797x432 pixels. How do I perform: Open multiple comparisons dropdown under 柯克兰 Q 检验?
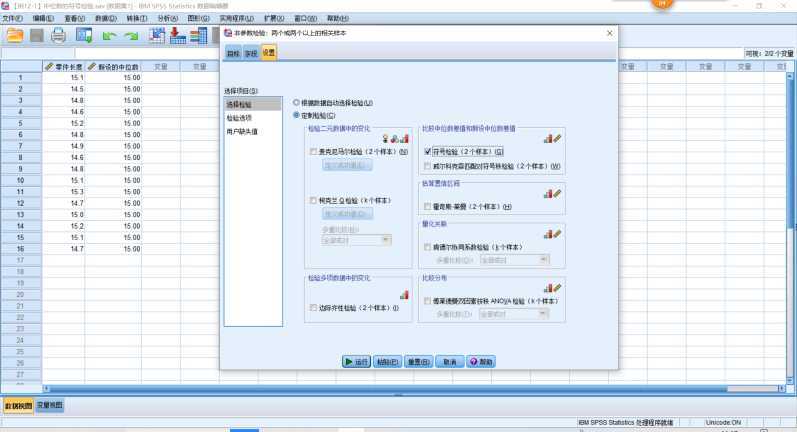tap(356, 240)
